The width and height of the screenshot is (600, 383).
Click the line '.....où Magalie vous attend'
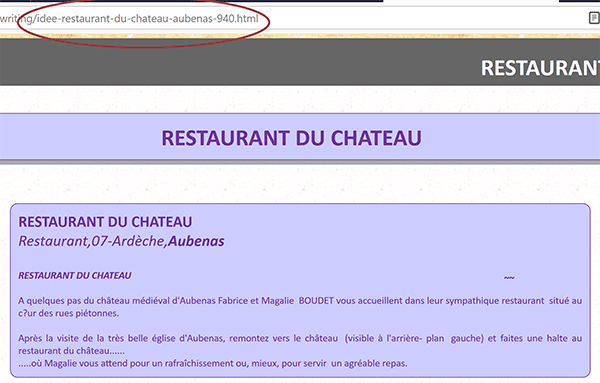(213, 363)
